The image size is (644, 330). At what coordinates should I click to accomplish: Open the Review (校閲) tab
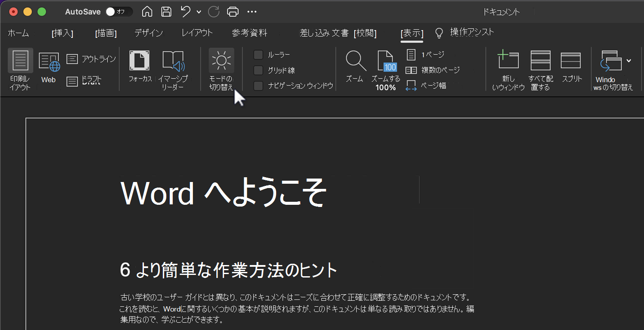pos(365,33)
